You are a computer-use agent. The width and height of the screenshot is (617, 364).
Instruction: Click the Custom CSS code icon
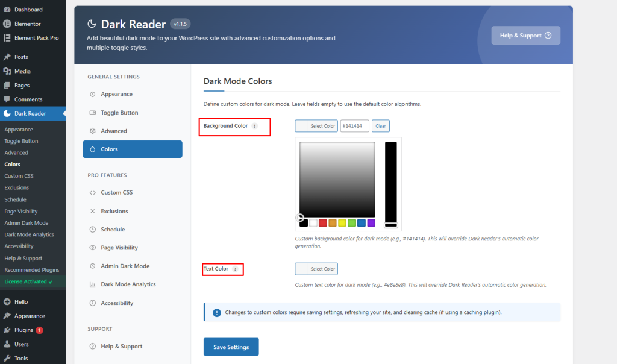click(x=92, y=192)
